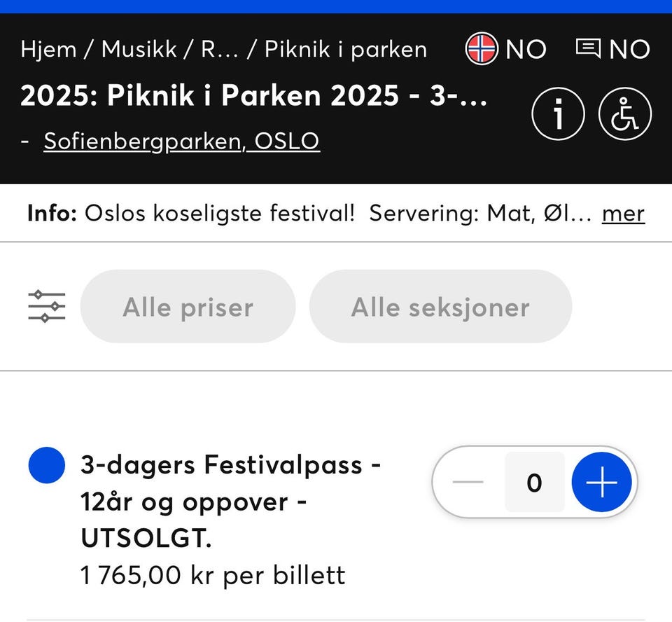Click the blue ticket-type color dot
The height and width of the screenshot is (622, 672).
[47, 466]
